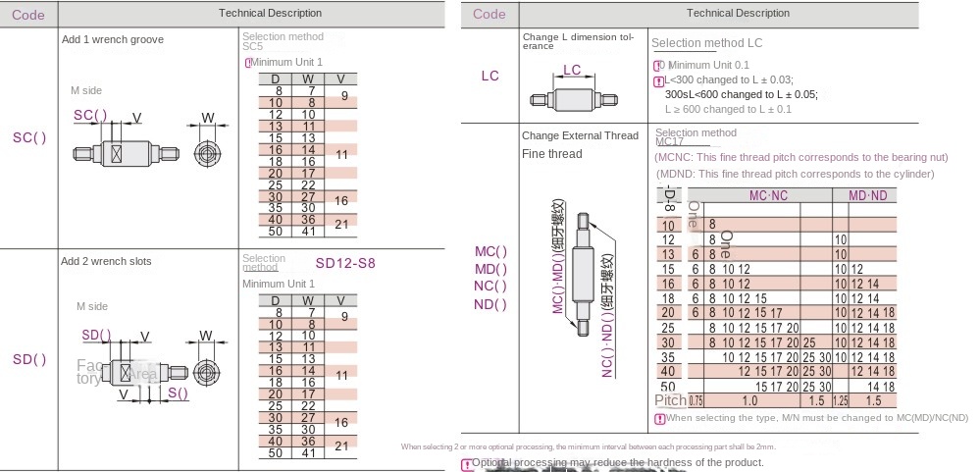Click the "MD( )" code label
Image resolution: width=980 pixels, height=472 pixels.
491,270
